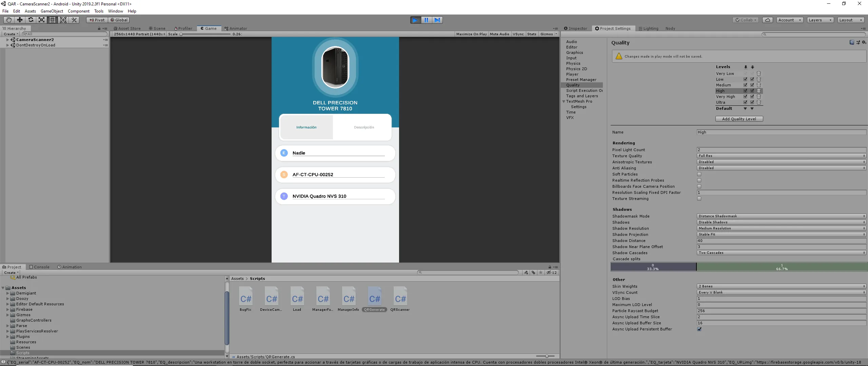
Task: Toggle Medium quality for Android platform
Action: pos(752,85)
